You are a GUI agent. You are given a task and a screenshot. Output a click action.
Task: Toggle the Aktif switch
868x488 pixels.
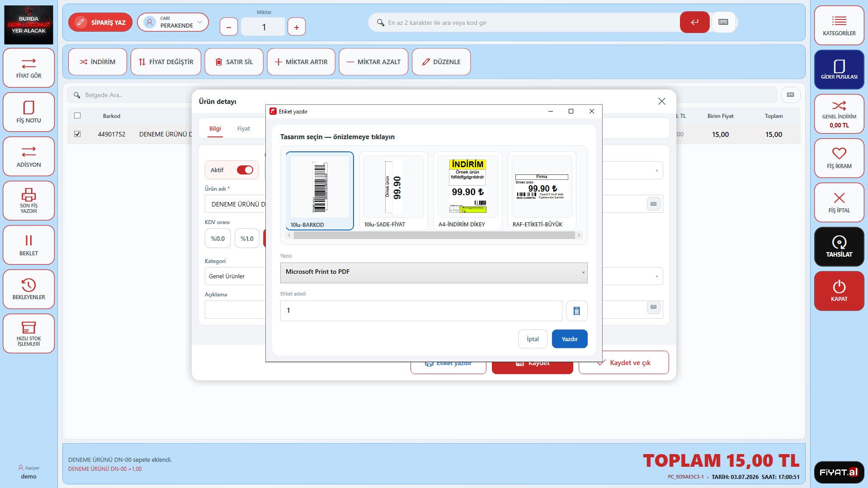coord(245,170)
